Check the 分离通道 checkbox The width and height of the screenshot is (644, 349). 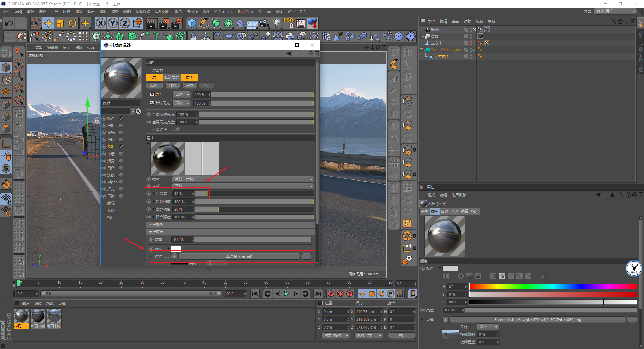pos(178,129)
